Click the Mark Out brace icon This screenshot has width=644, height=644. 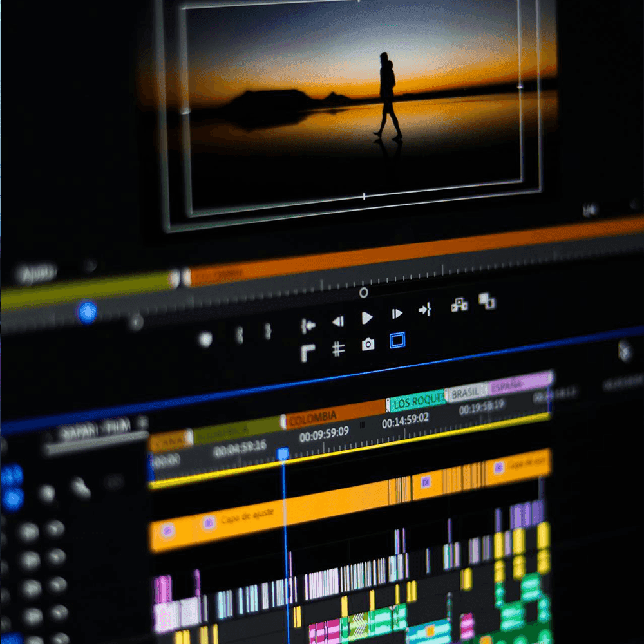point(268,331)
